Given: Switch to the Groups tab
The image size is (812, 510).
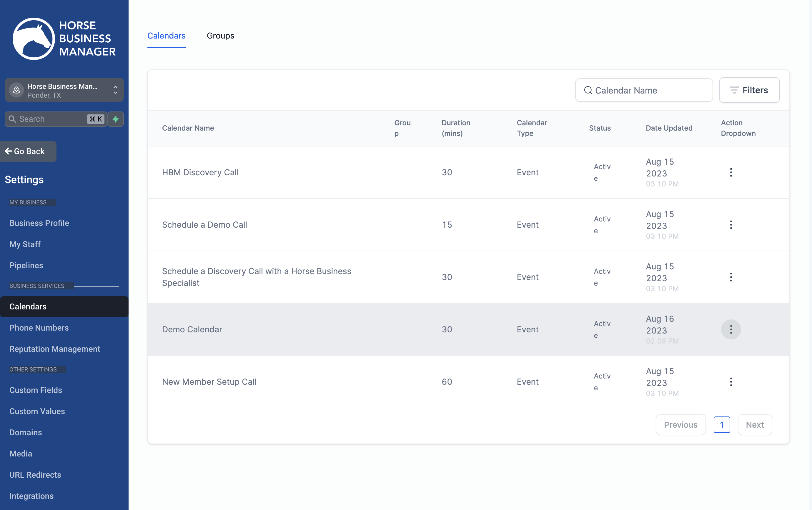Looking at the screenshot, I should pos(220,36).
